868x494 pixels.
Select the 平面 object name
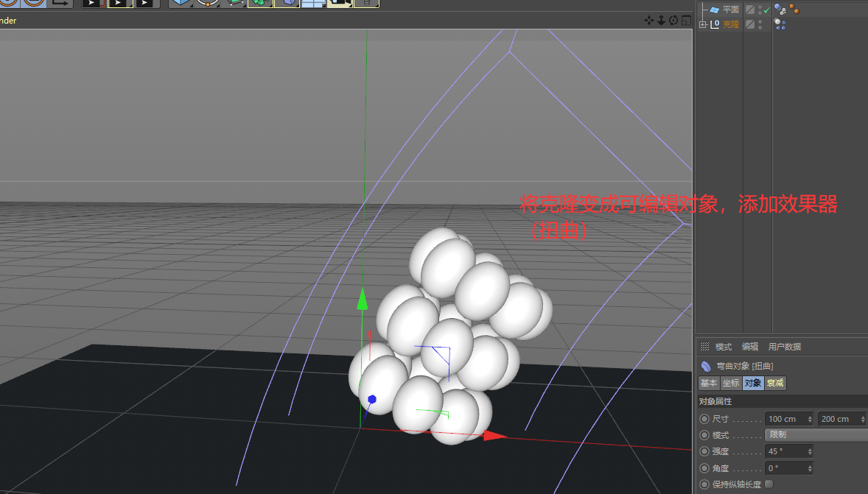tap(731, 10)
